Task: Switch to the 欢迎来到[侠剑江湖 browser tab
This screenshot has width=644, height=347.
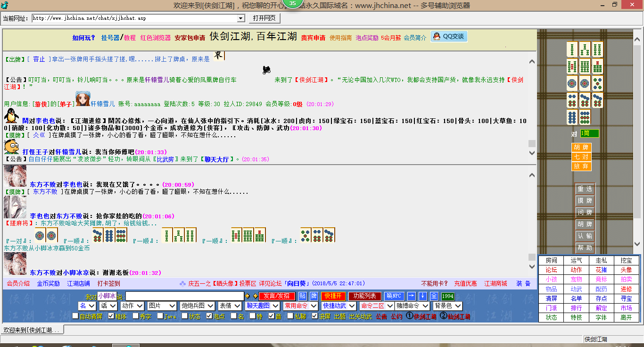Action: coord(32,330)
